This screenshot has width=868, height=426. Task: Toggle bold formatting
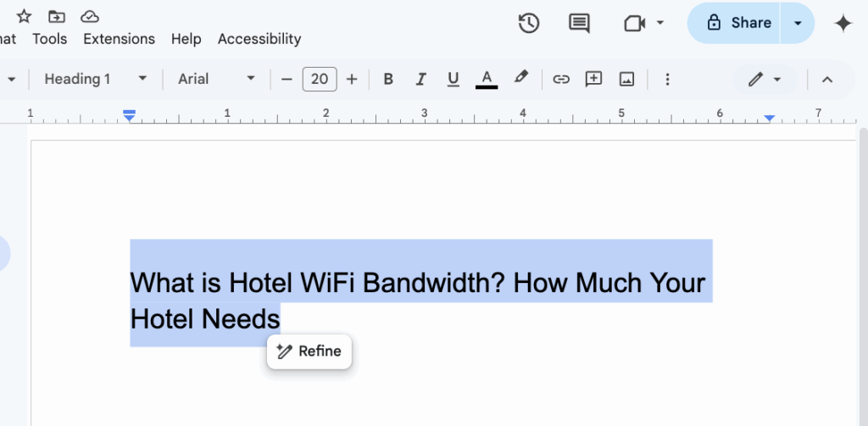[388, 79]
